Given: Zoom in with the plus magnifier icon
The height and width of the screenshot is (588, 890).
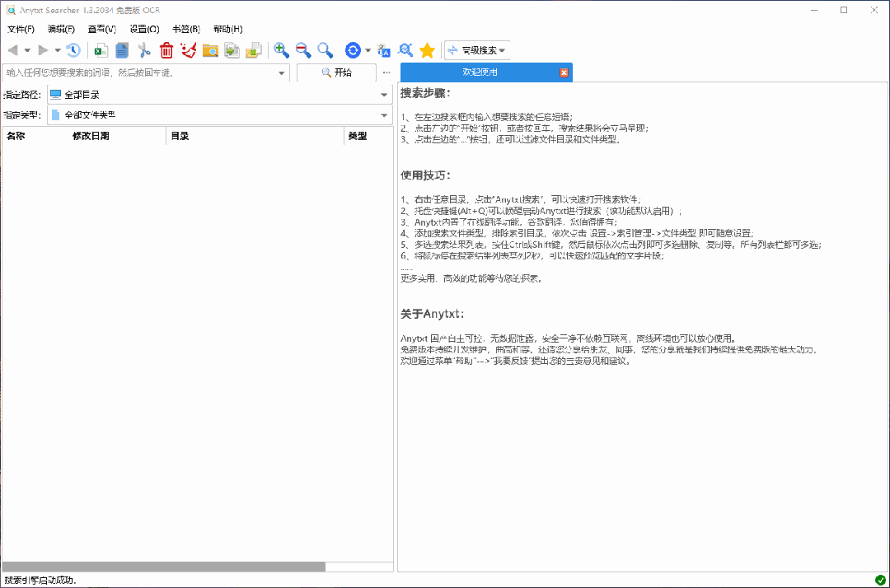Looking at the screenshot, I should pyautogui.click(x=282, y=50).
